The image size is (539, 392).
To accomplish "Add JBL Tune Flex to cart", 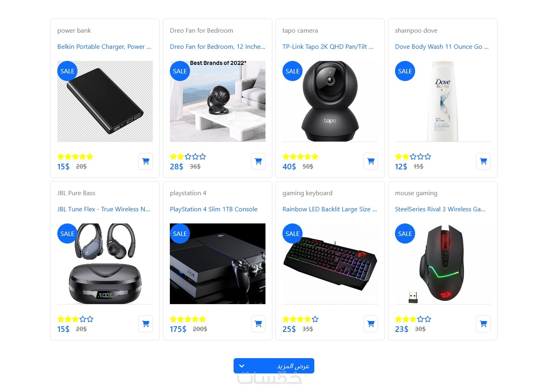I will coord(146,324).
